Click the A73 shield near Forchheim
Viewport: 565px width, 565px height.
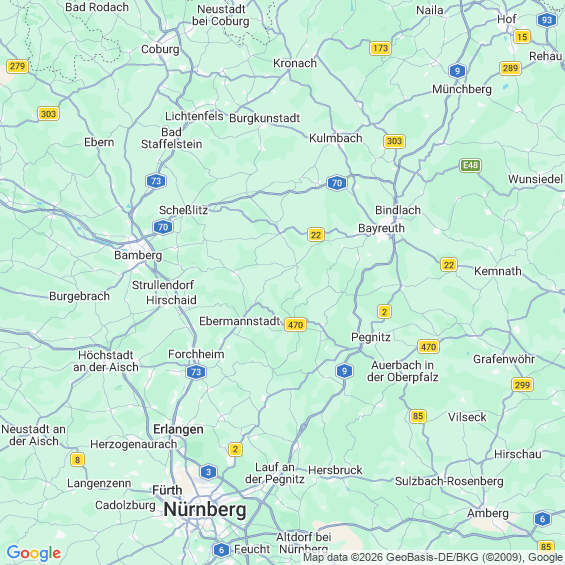(x=196, y=372)
